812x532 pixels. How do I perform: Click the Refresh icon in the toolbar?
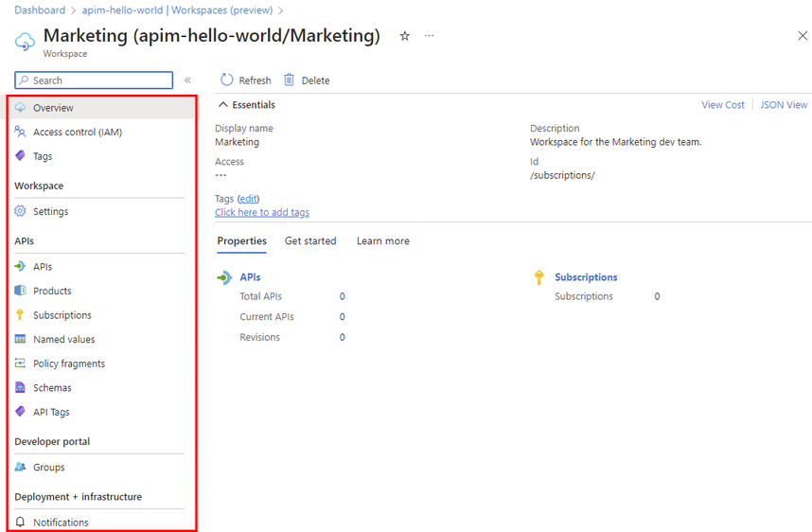[x=227, y=80]
